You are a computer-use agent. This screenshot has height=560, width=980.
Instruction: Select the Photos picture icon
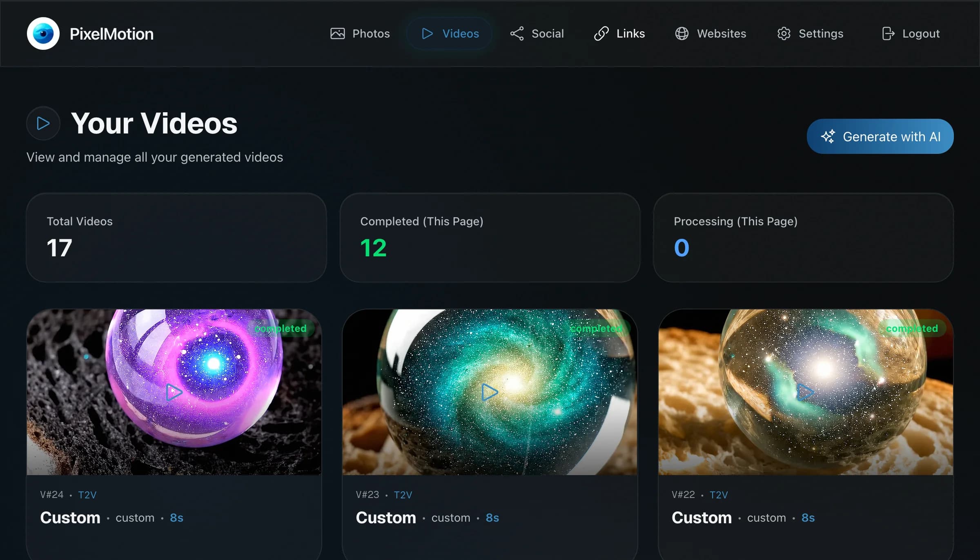(338, 33)
